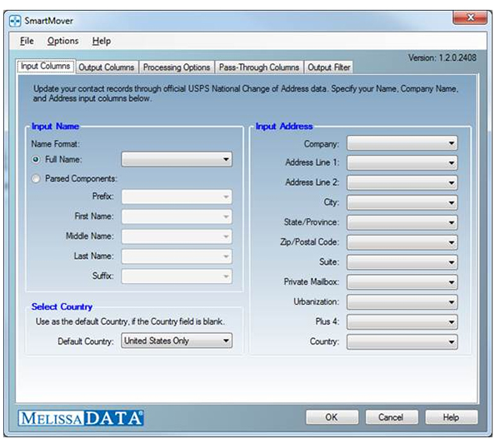Open the Help menu

coord(102,41)
